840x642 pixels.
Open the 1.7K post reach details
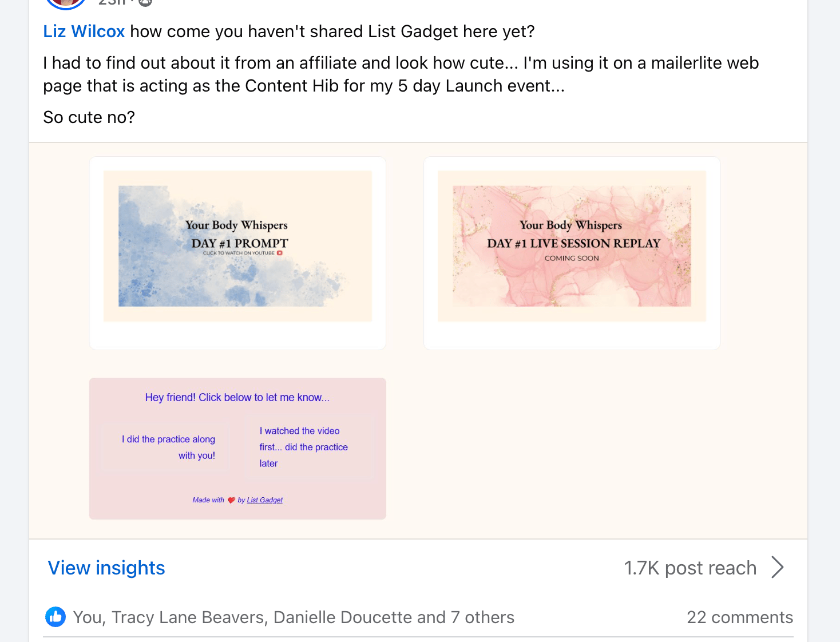[x=690, y=568]
